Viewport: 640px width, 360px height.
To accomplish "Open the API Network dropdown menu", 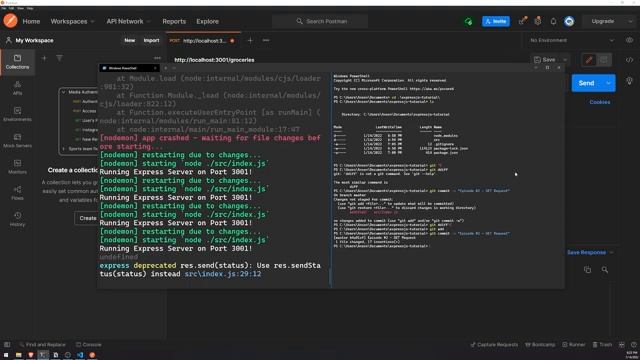I will (128, 21).
